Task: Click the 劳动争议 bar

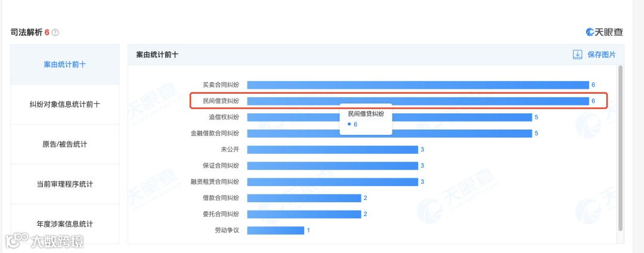Action: (275, 230)
